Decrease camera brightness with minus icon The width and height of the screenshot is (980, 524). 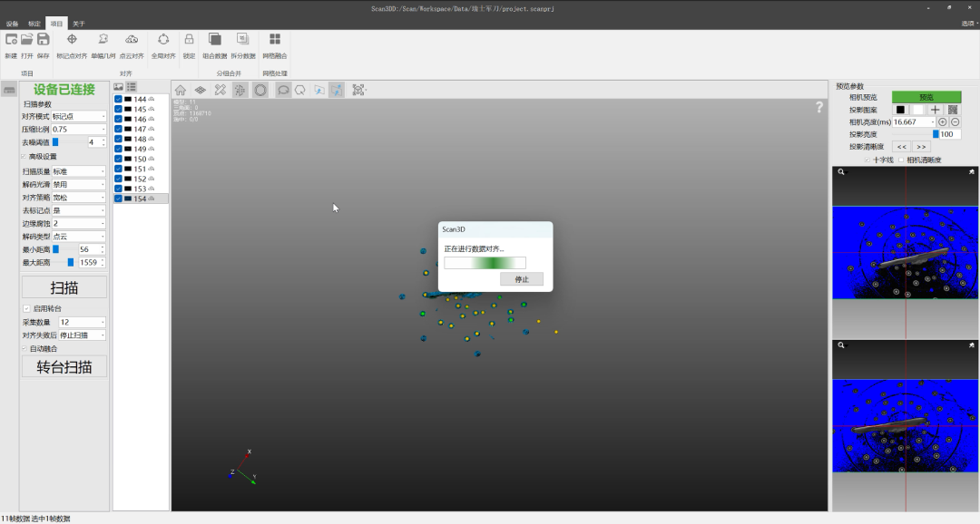point(955,121)
